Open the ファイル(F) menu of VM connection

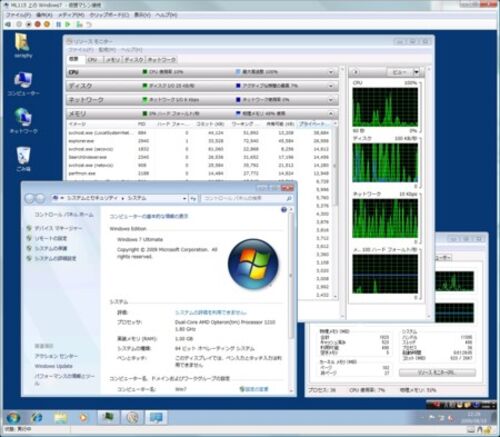19,15
